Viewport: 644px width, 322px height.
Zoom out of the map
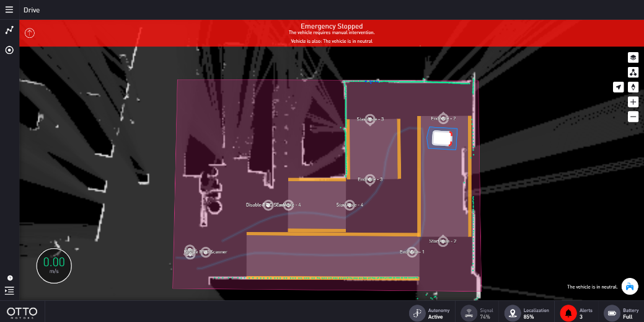click(x=633, y=117)
